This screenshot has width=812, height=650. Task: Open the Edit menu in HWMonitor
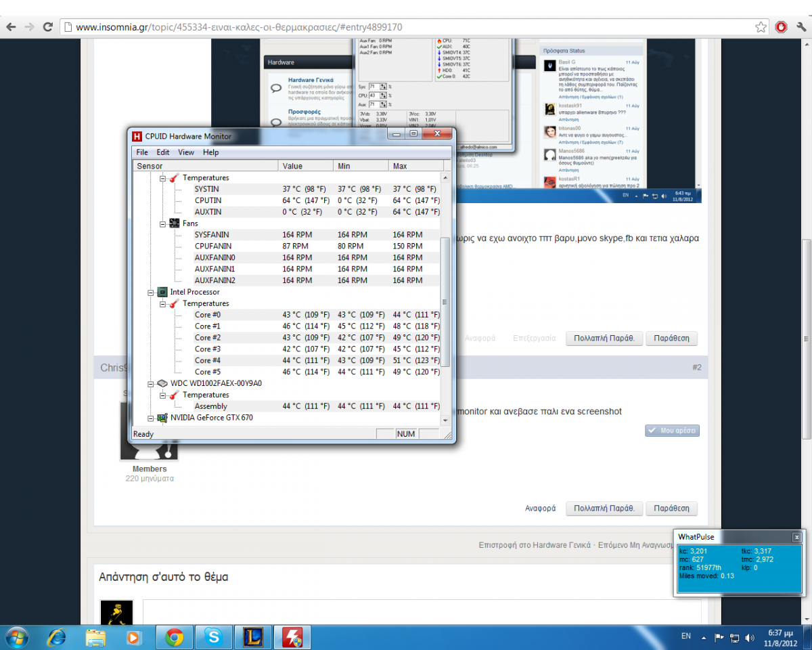click(x=163, y=152)
